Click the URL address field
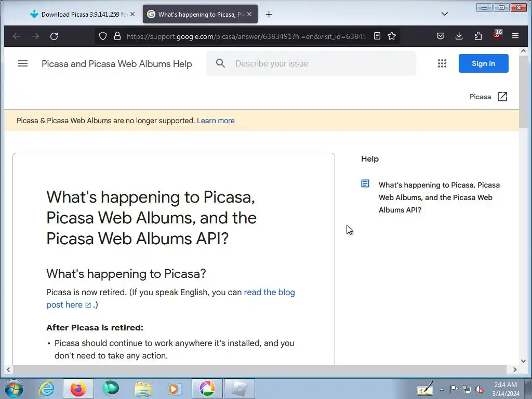This screenshot has width=532, height=399. 247,36
